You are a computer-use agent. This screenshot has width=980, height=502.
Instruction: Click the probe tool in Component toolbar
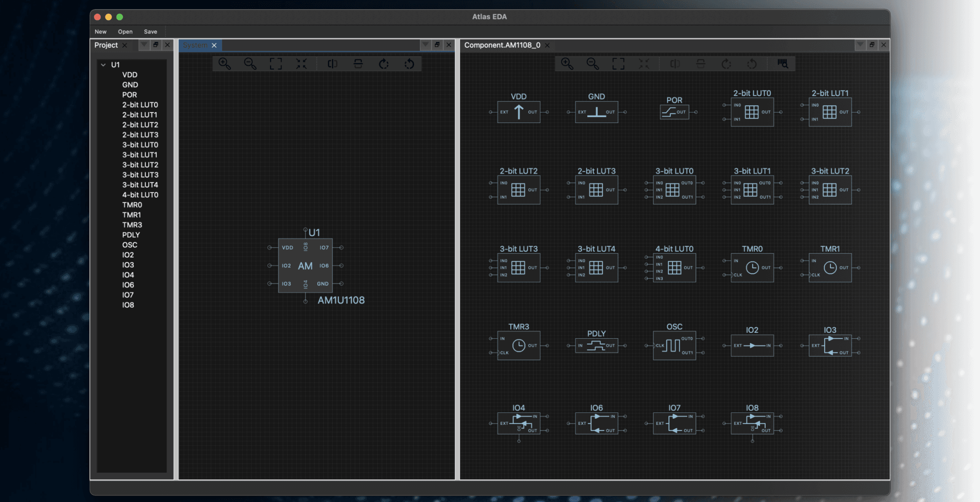783,64
